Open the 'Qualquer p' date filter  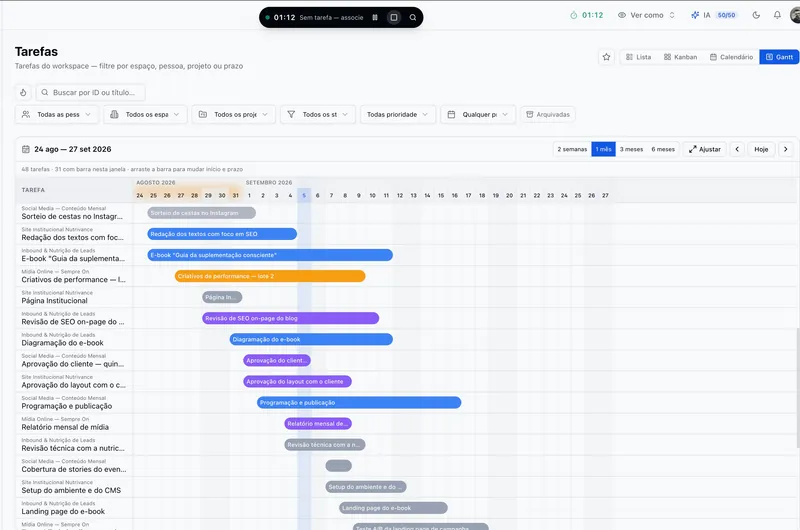coord(478,114)
